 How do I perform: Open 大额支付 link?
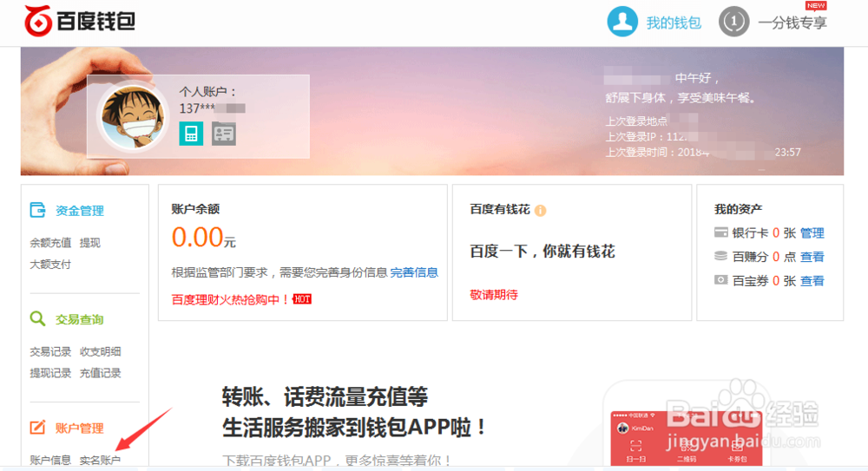tap(50, 264)
